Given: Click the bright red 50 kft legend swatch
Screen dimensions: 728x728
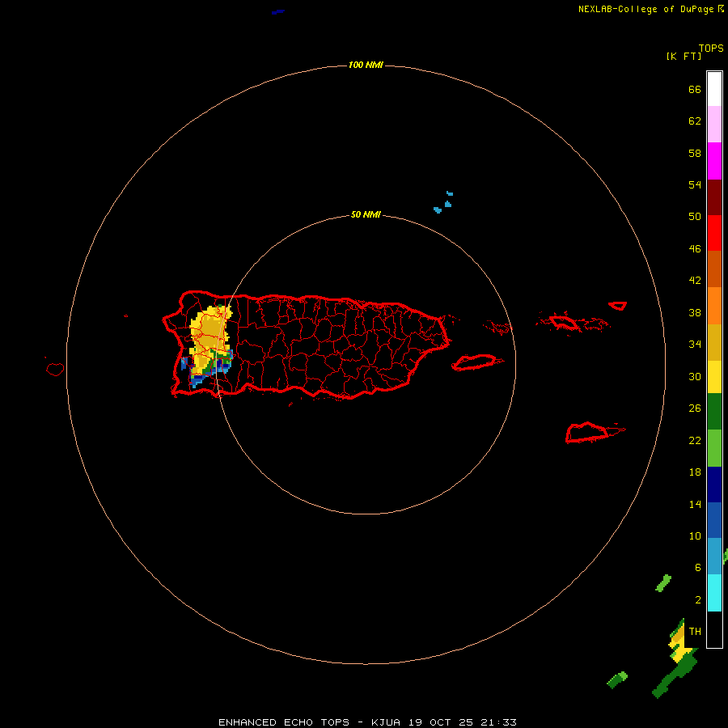Looking at the screenshot, I should coord(714,233).
